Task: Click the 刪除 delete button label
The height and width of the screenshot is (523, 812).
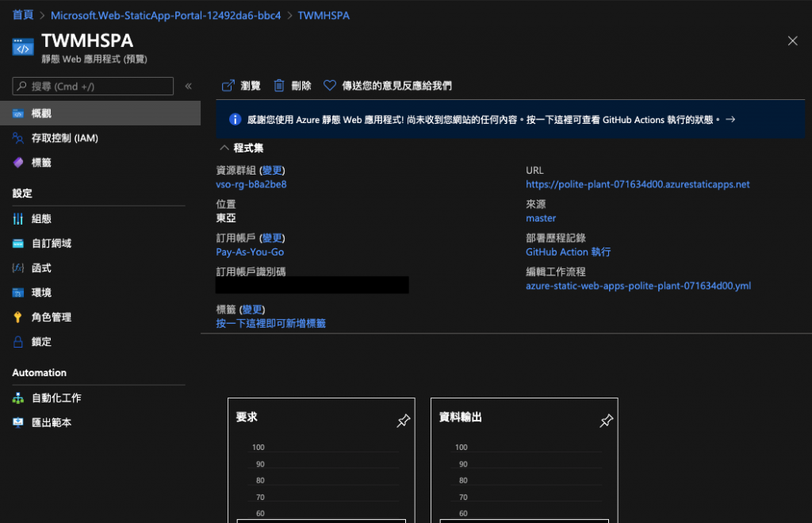Action: [x=301, y=86]
